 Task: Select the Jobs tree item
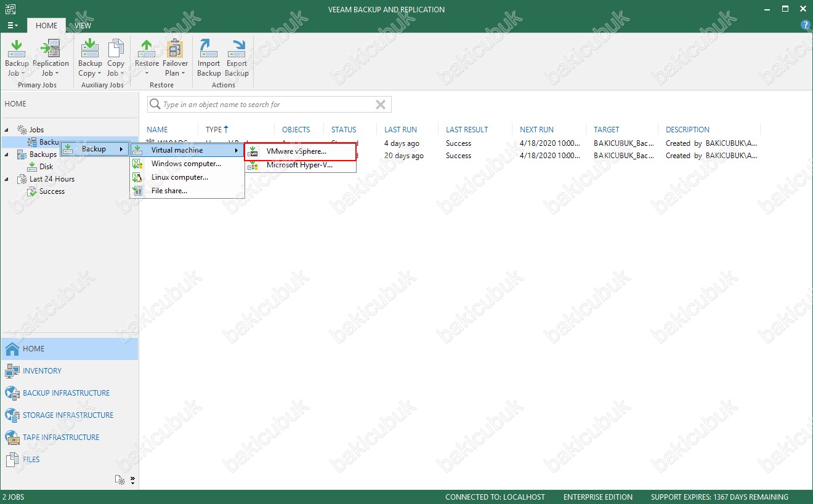coord(30,130)
